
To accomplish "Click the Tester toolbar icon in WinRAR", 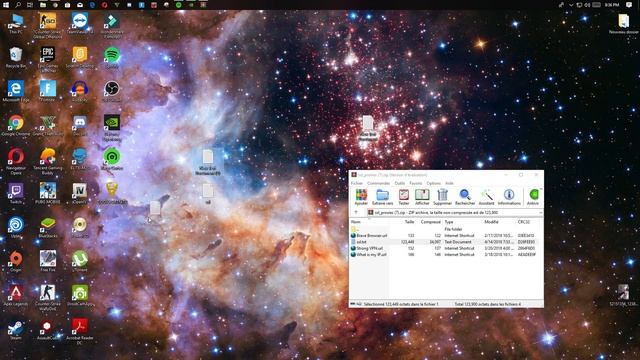I will pos(404,197).
